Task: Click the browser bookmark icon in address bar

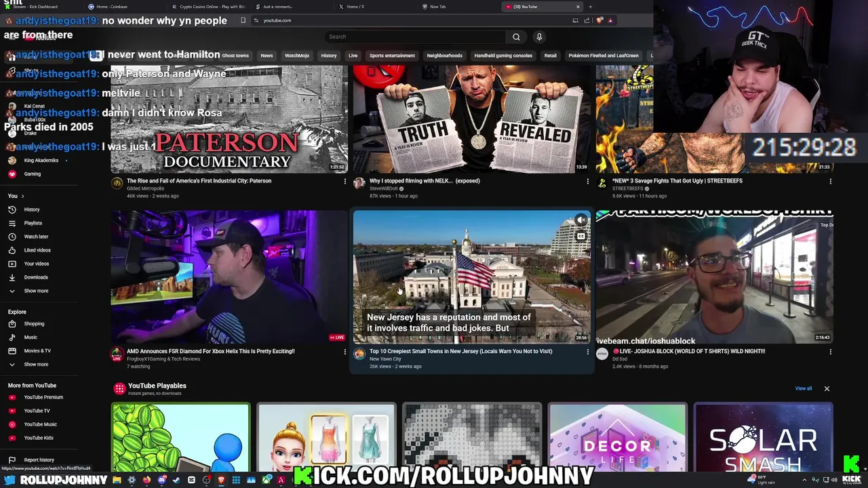Action: 243,20
